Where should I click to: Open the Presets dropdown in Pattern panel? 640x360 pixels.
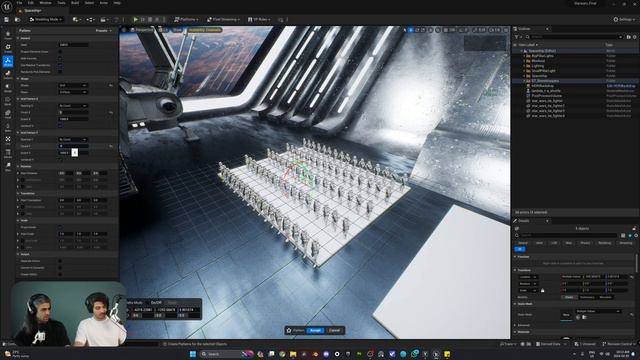tap(104, 31)
